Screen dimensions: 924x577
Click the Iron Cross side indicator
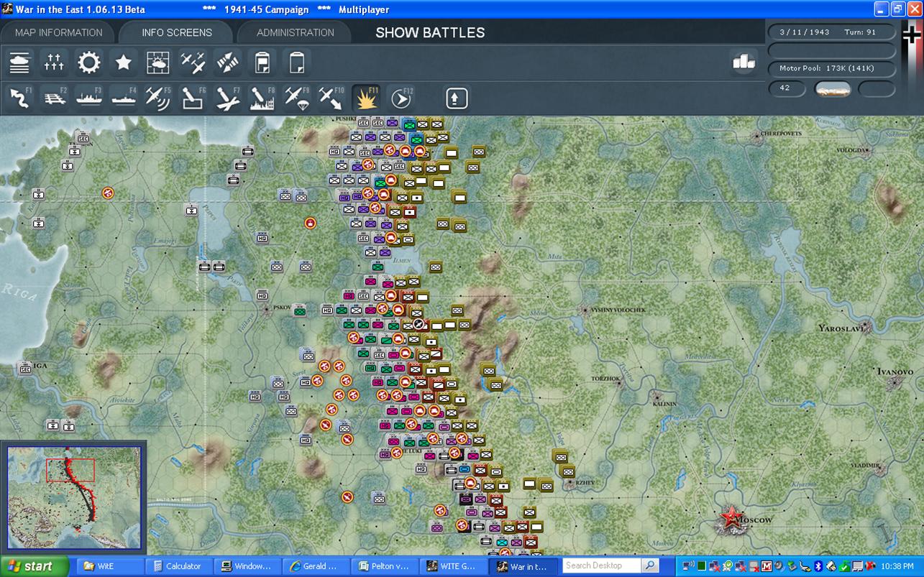click(x=912, y=34)
